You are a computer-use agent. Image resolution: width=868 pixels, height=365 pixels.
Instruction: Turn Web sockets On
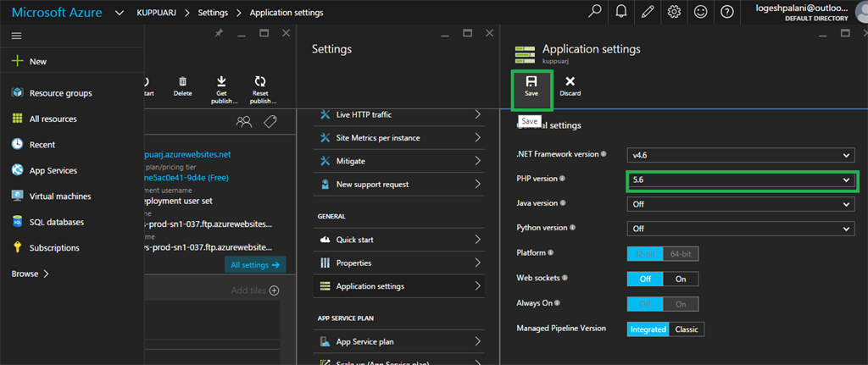click(681, 279)
